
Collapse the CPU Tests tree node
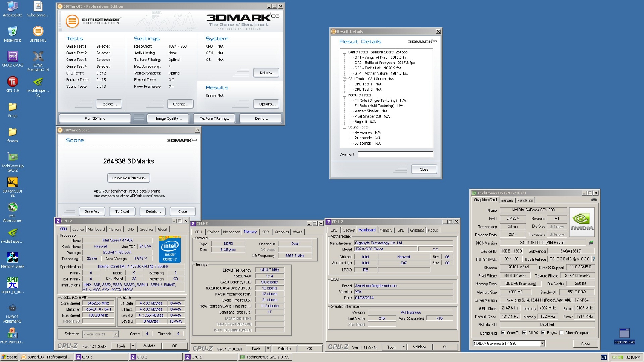tap(344, 79)
